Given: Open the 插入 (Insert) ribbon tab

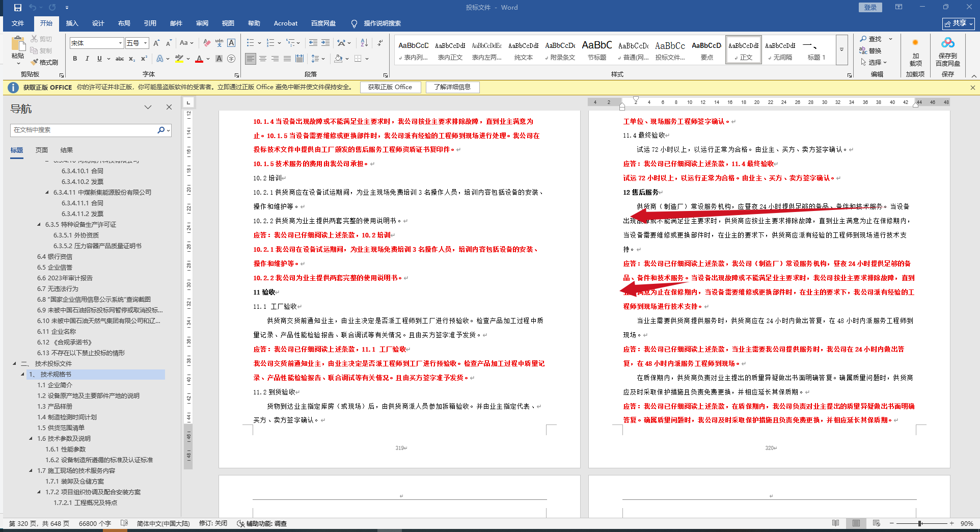Looking at the screenshot, I should (x=72, y=23).
